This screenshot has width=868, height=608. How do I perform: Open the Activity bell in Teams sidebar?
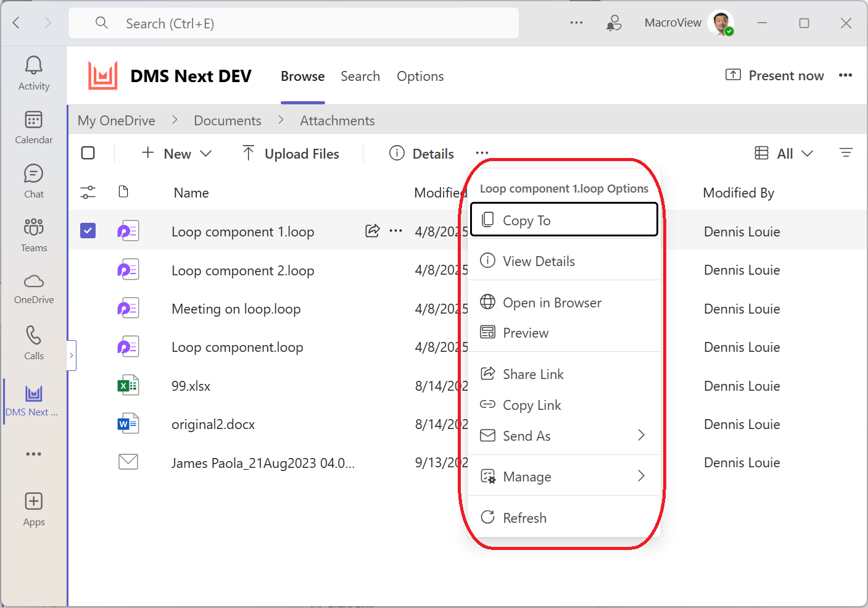point(34,73)
